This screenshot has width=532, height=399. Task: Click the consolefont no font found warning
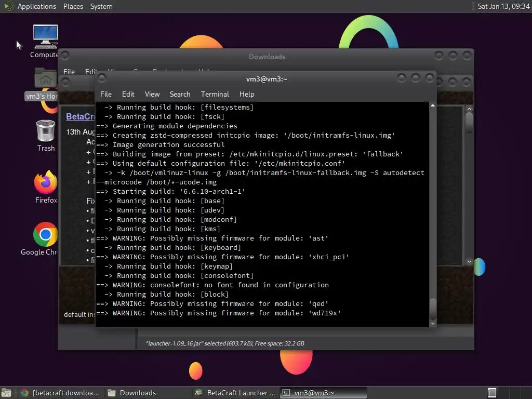pos(212,285)
